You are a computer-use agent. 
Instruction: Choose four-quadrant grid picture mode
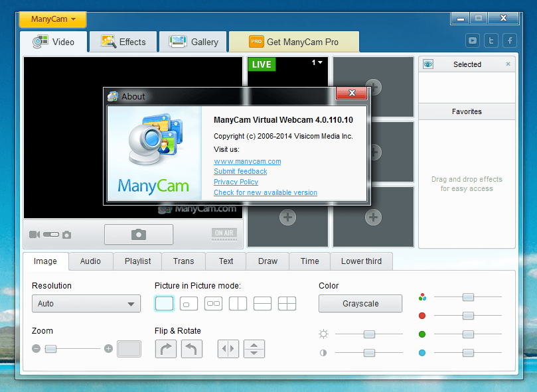click(x=287, y=303)
